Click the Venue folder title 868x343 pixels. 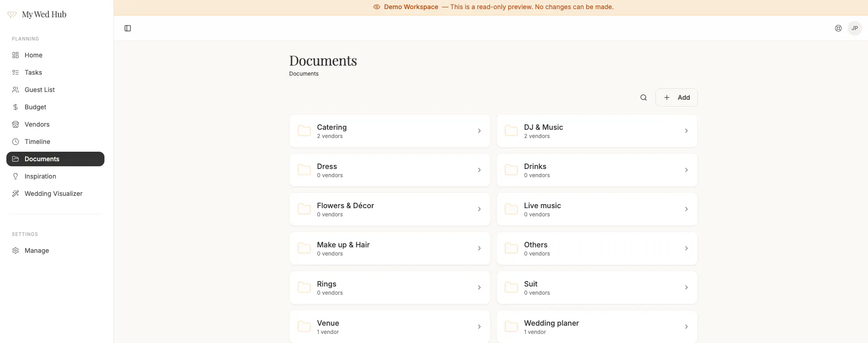(328, 323)
